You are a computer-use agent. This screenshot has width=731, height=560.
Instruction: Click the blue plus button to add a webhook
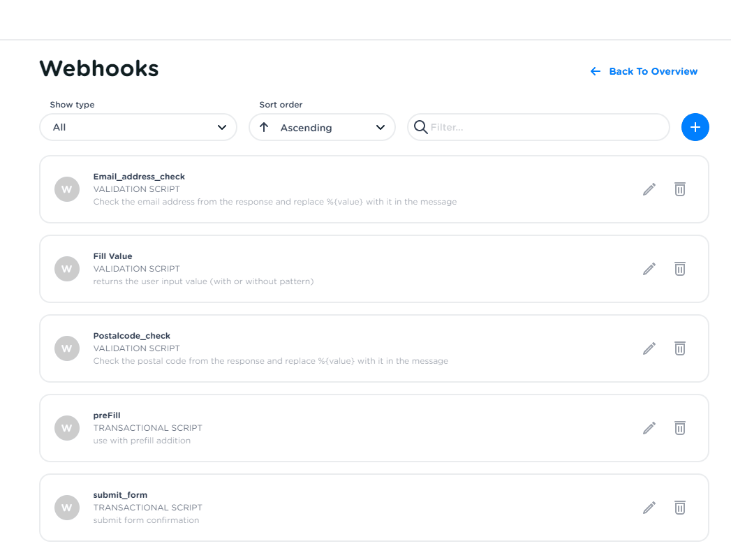pos(695,127)
